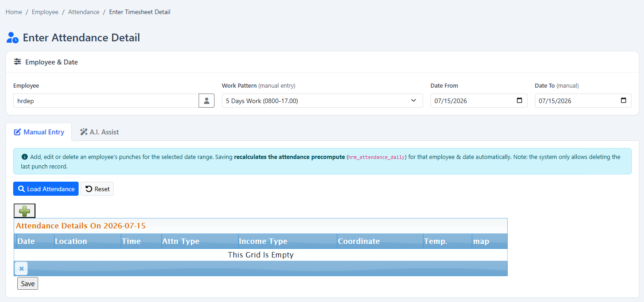Click the map column header

[489, 241]
